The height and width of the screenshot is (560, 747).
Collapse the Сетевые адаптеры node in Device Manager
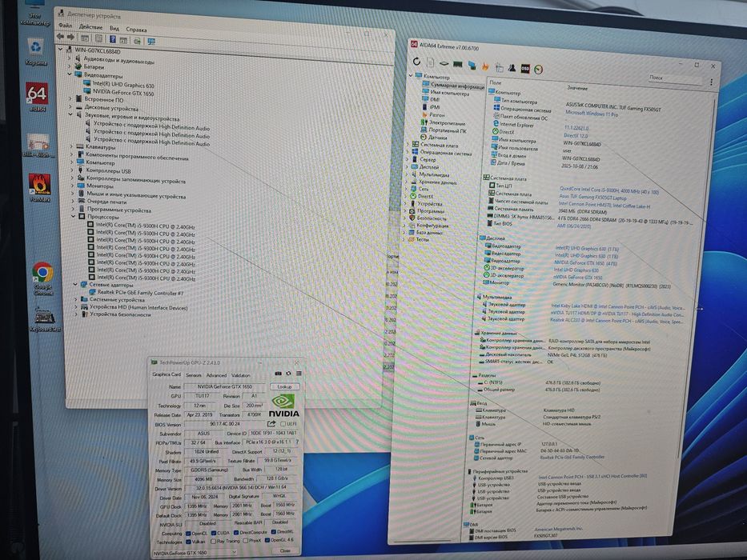pyautogui.click(x=75, y=284)
